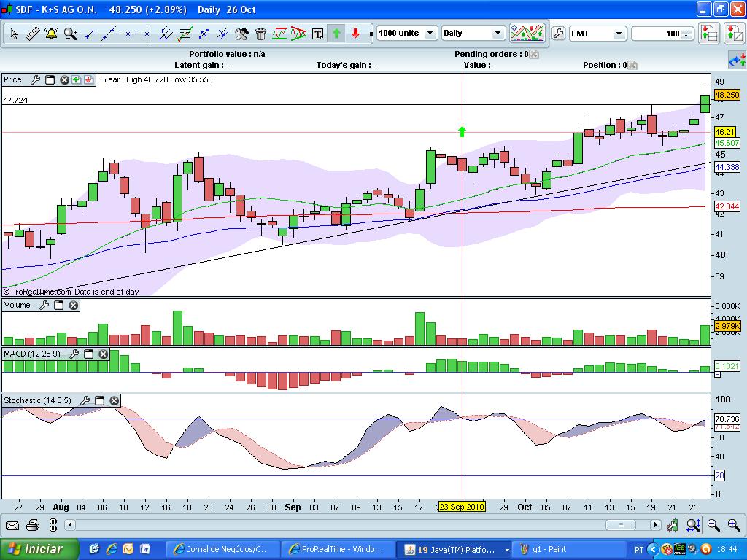747x560 pixels.
Task: Switch to Jornal de Negócios taskbar window
Action: (x=222, y=550)
